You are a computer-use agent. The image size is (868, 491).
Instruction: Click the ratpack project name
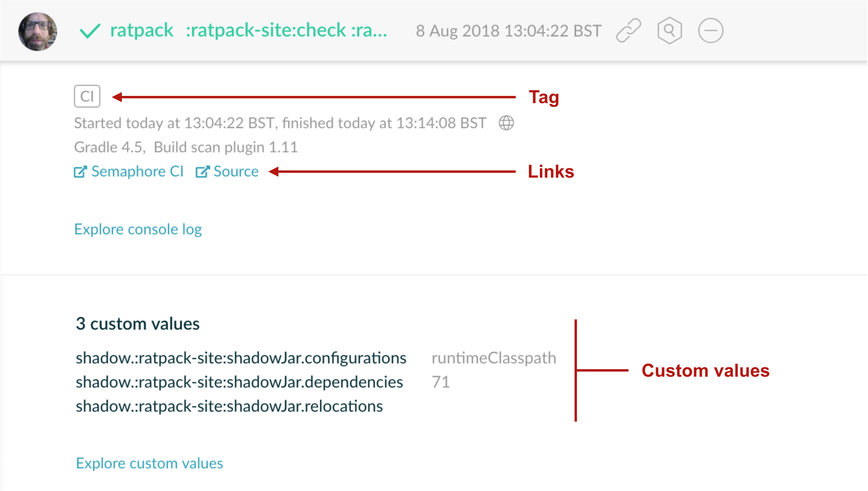pyautogui.click(x=142, y=30)
